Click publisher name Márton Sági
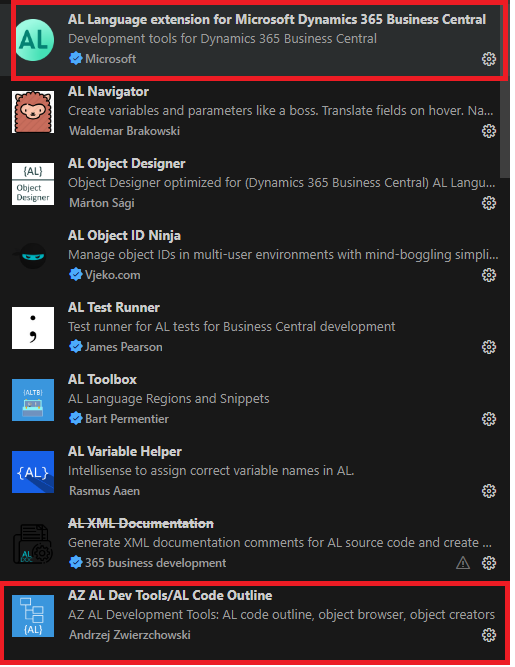515x667 pixels. [102, 203]
